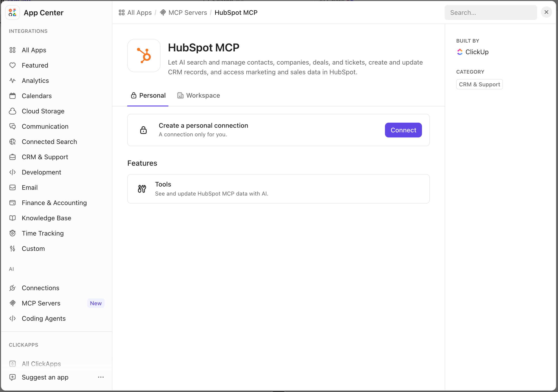
Task: Click the Finance & Accounting card icon
Action: click(x=12, y=203)
